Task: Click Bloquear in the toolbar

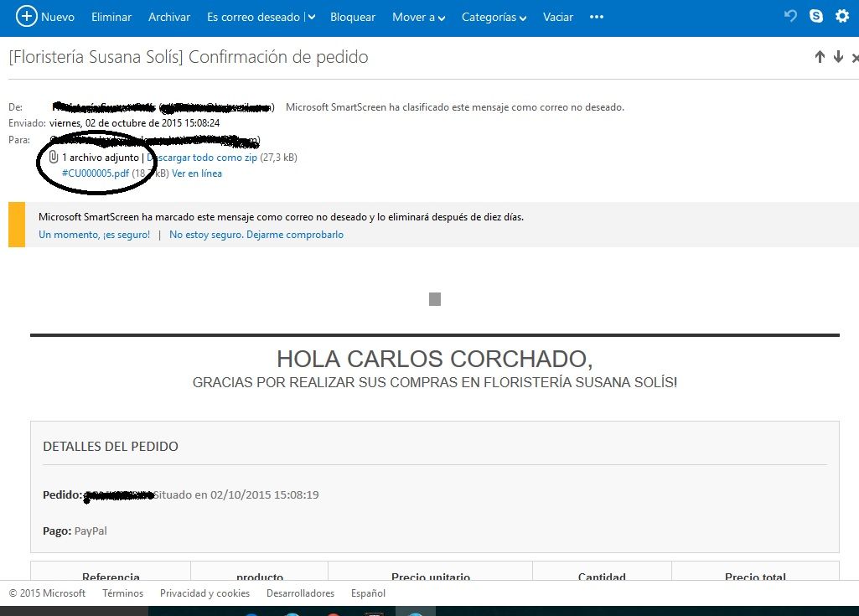Action: click(353, 17)
